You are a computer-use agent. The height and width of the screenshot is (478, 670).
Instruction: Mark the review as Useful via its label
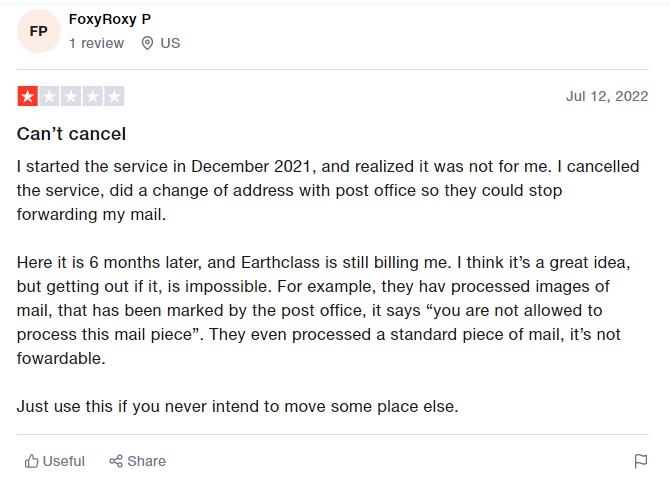pos(64,461)
